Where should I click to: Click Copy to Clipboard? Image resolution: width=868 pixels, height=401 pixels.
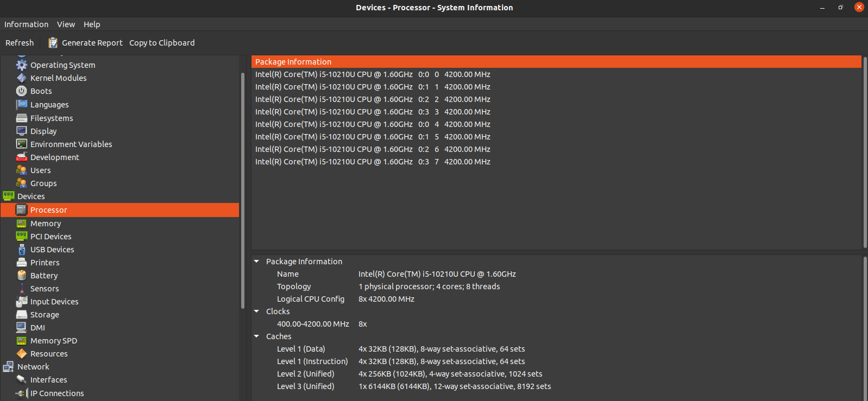click(162, 43)
